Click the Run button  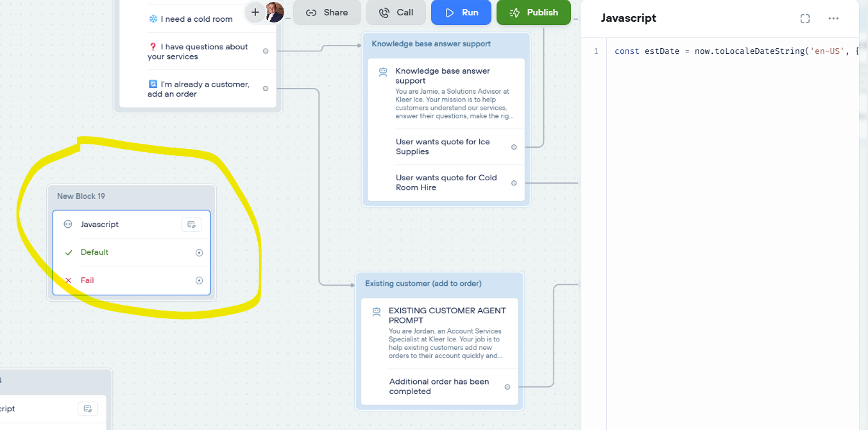(461, 12)
